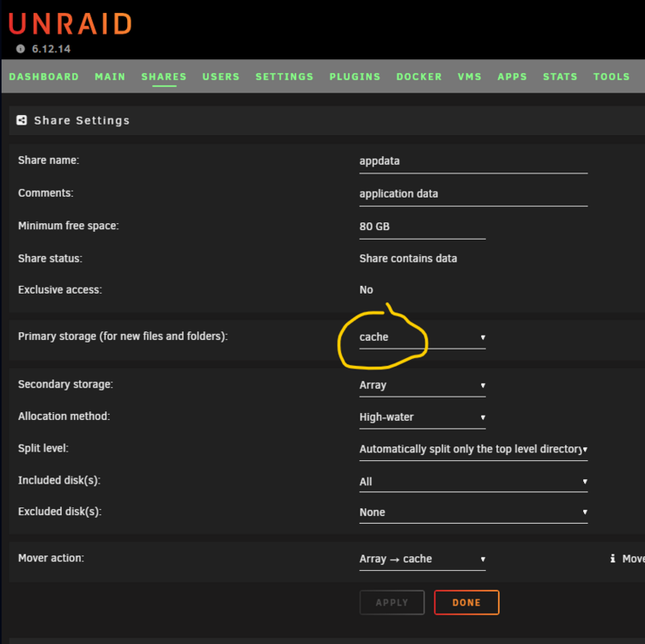
Task: Click the 'Included disk(s):' label
Action: tap(58, 480)
